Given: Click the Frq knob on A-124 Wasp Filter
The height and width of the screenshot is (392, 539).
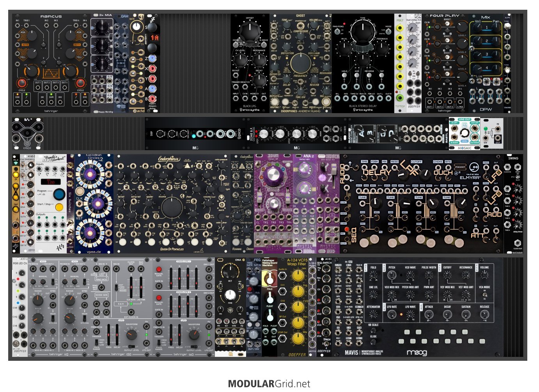Looking at the screenshot, I should [x=298, y=291].
